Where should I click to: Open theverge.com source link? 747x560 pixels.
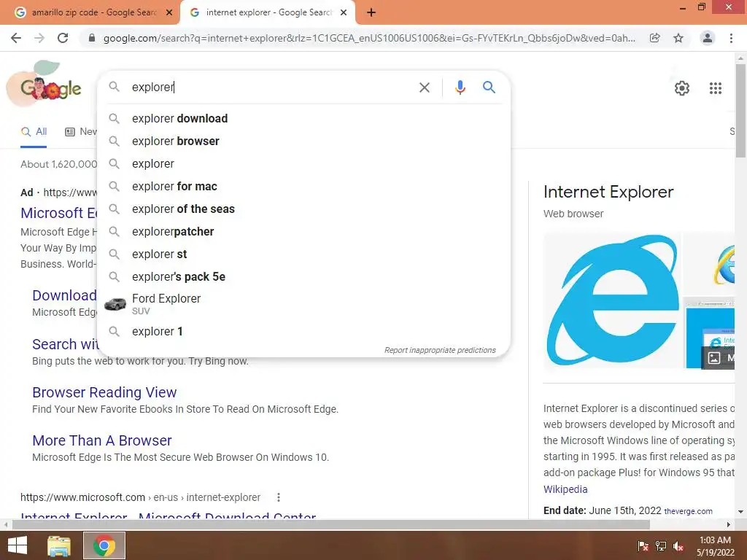[689, 511]
